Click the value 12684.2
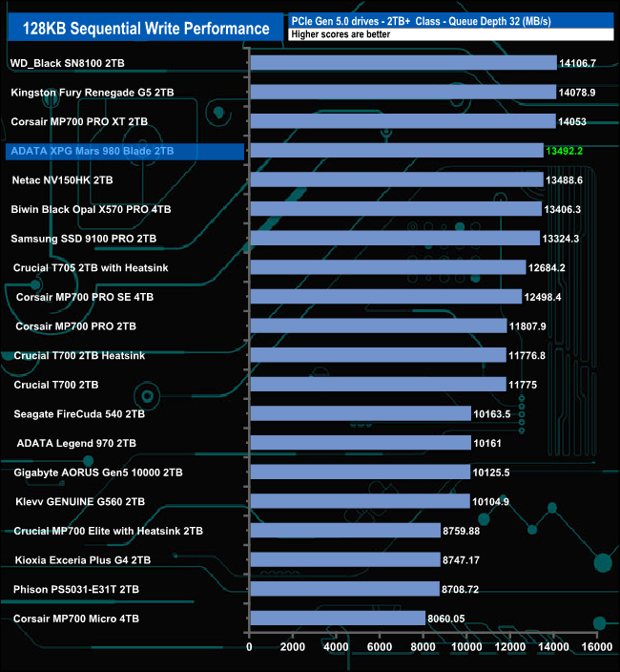Image resolution: width=620 pixels, height=672 pixels. (547, 268)
